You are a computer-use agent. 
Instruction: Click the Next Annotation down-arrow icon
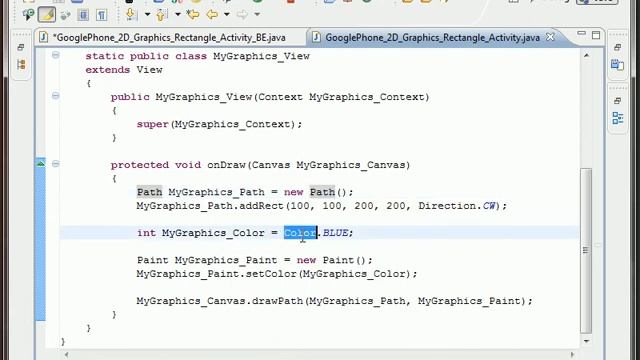(x=131, y=15)
